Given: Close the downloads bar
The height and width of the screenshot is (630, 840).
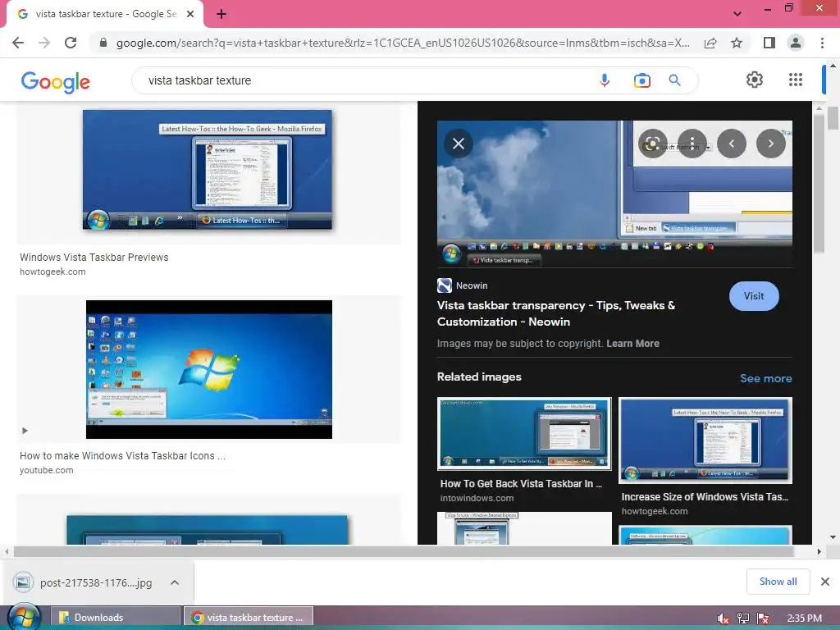Looking at the screenshot, I should (825, 582).
